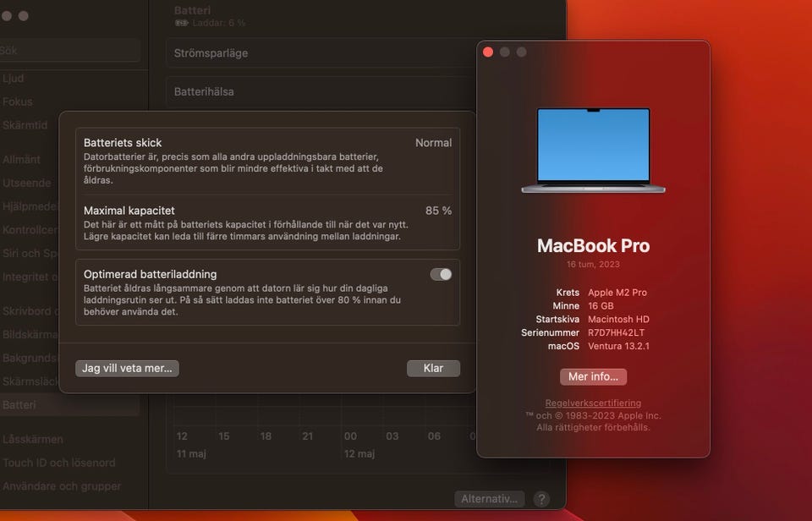Click the 12 maj chart date label
The height and width of the screenshot is (521, 812).
359,453
